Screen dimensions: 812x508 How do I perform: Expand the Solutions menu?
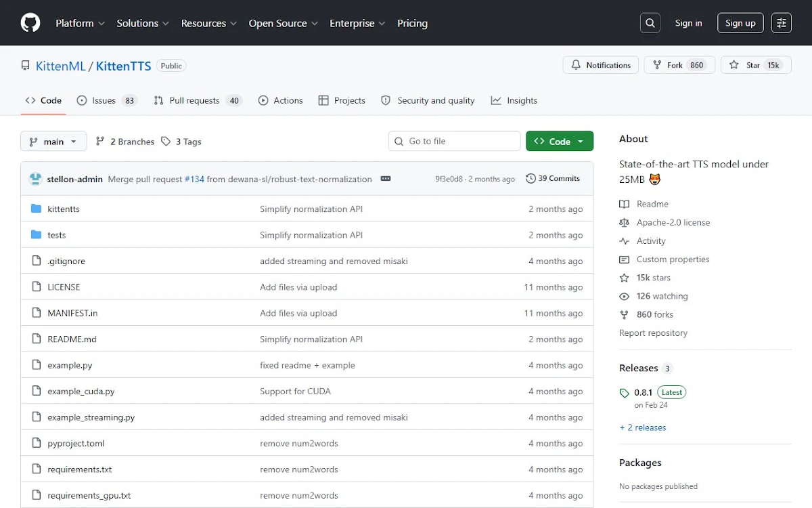click(143, 23)
